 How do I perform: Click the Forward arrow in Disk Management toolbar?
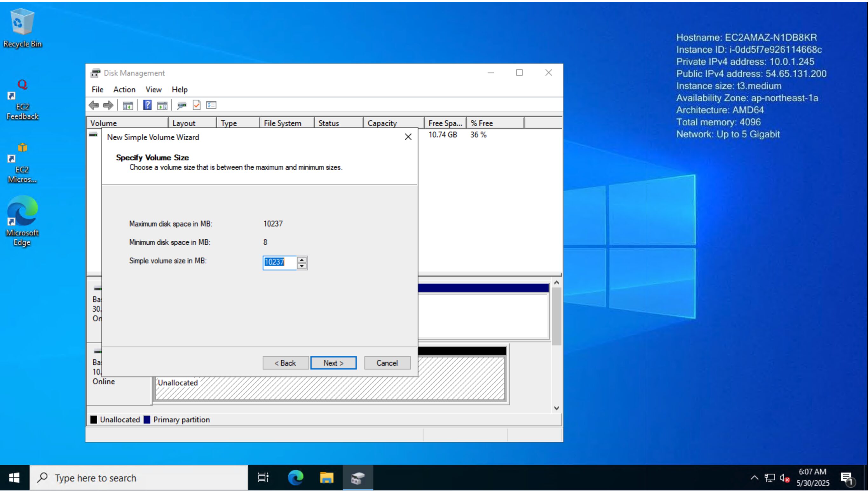108,105
